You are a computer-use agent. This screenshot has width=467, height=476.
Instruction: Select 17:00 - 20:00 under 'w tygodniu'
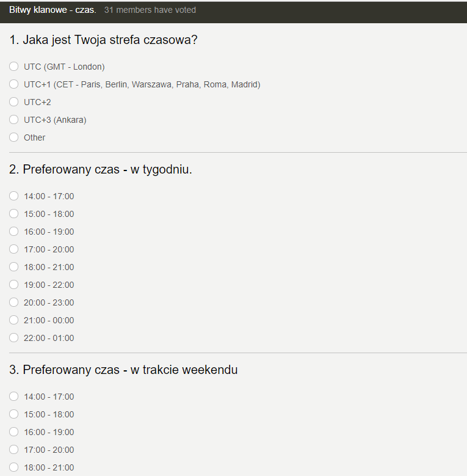pyautogui.click(x=14, y=249)
